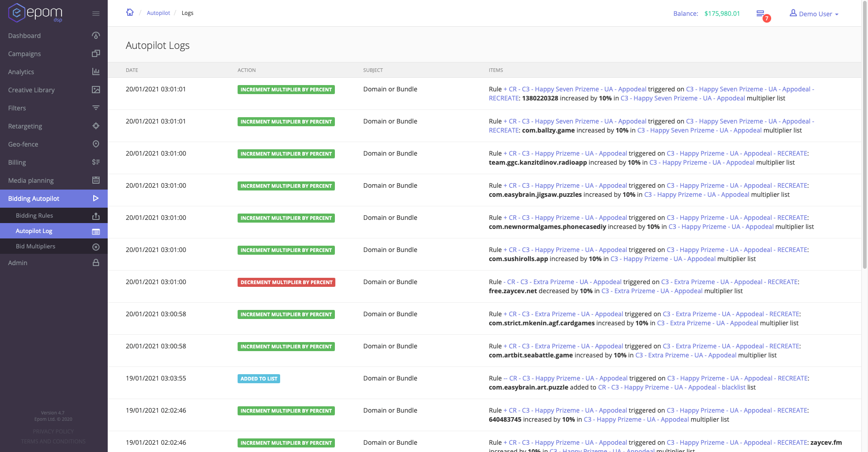The image size is (868, 452).
Task: Click the PRIVACY POLICY footer link
Action: point(53,432)
